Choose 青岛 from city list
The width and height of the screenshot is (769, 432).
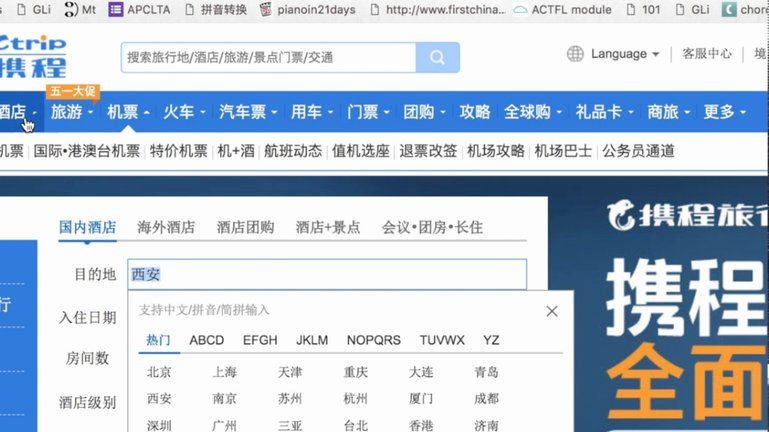(487, 372)
